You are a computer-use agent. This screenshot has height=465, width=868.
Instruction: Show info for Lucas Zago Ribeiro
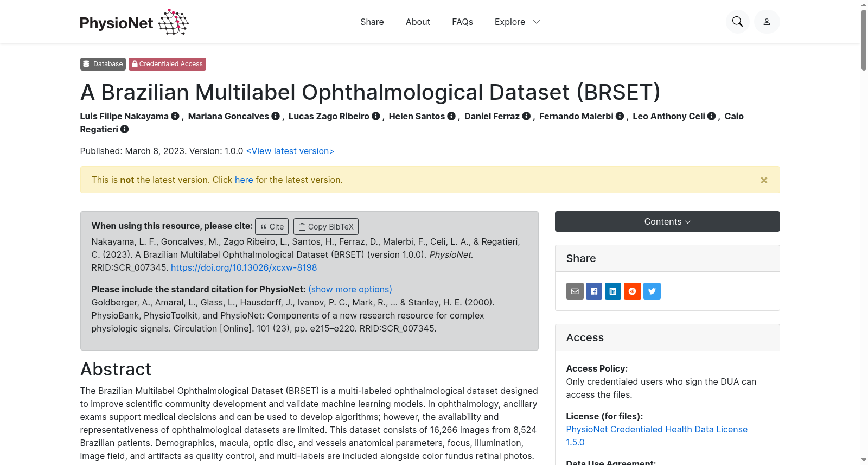(x=376, y=116)
